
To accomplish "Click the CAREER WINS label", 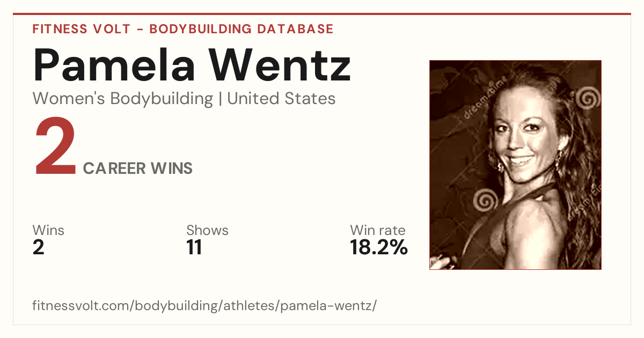I will click(x=138, y=168).
